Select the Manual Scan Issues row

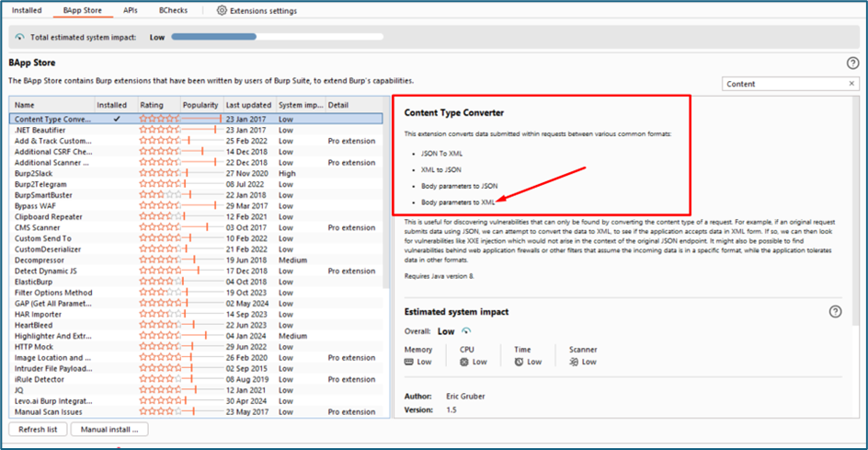(x=196, y=411)
